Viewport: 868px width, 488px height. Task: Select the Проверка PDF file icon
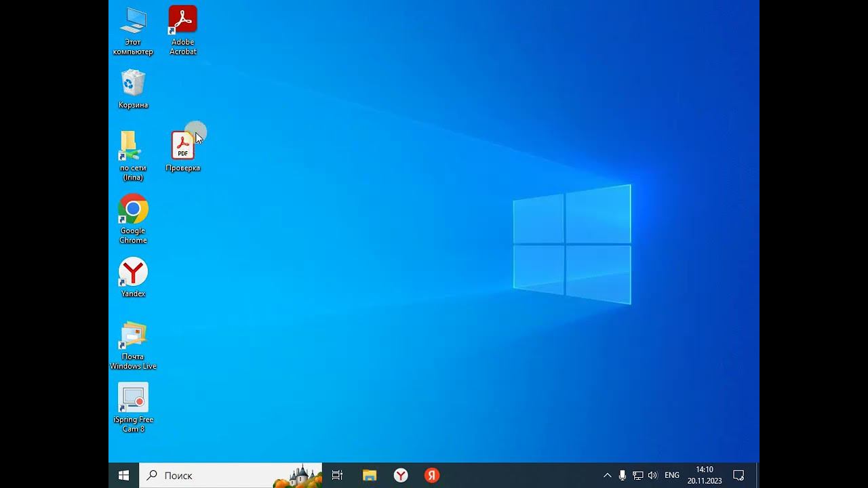pos(182,152)
